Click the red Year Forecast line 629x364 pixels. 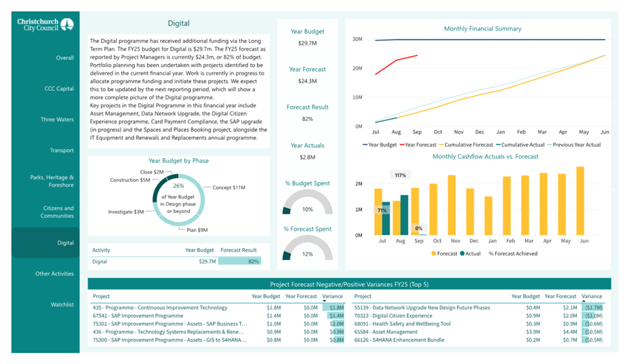pos(397,64)
